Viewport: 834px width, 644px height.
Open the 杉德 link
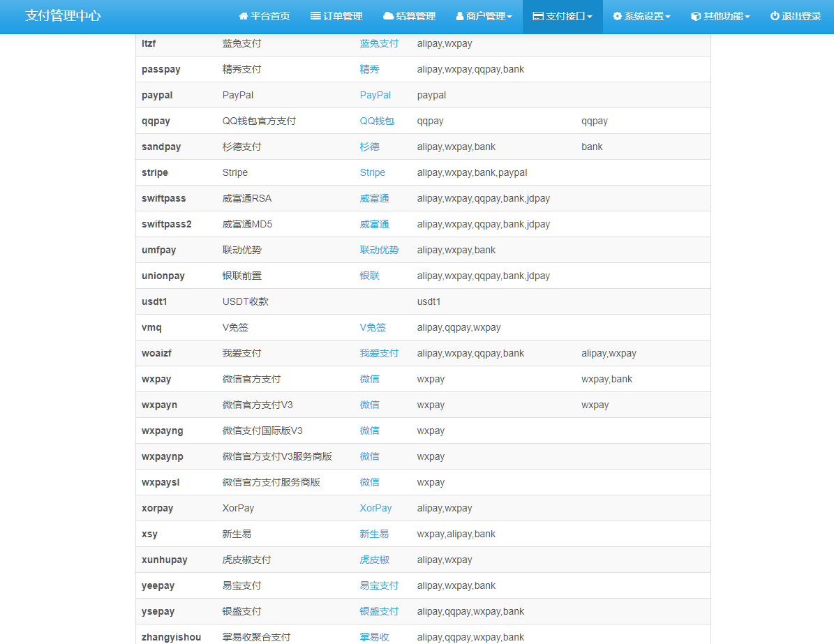(x=369, y=147)
